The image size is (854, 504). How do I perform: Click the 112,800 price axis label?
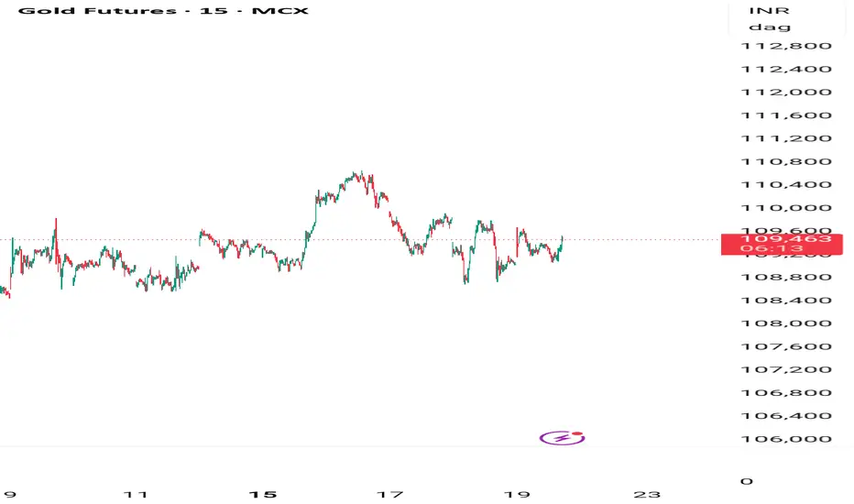789,46
